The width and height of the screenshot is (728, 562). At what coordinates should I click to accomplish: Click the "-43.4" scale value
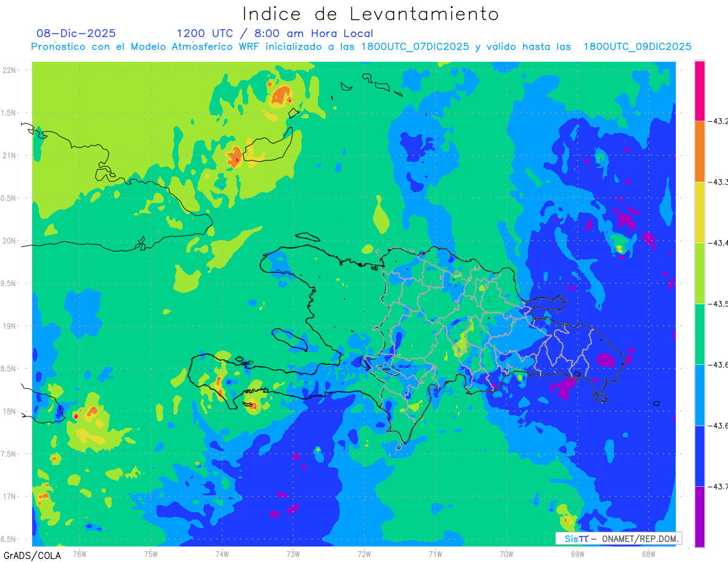coord(718,243)
